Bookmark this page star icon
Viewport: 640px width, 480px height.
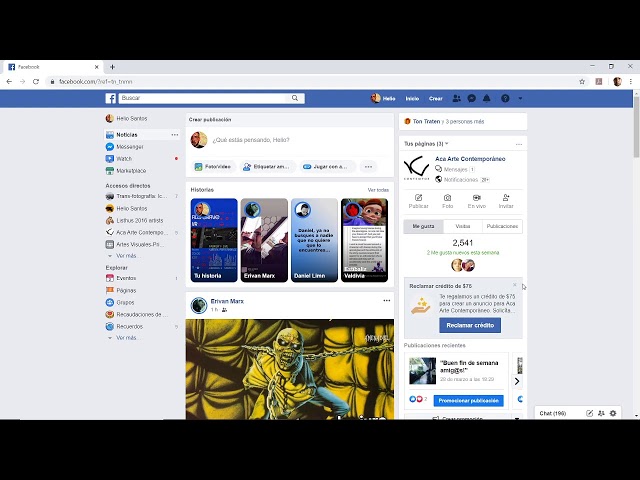[x=582, y=82]
